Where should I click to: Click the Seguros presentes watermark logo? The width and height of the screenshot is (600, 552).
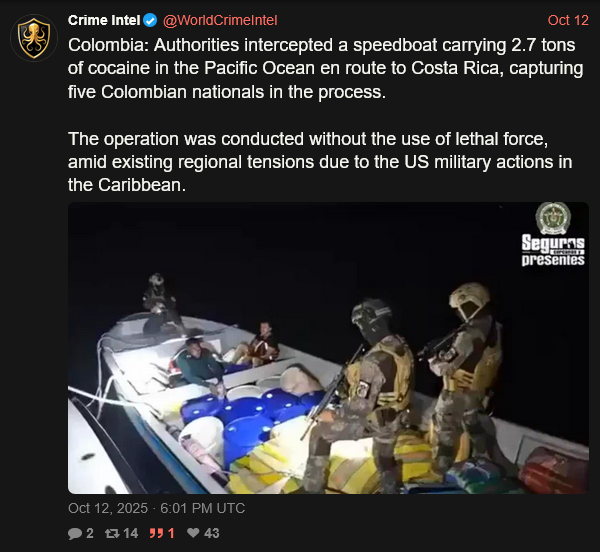(553, 250)
